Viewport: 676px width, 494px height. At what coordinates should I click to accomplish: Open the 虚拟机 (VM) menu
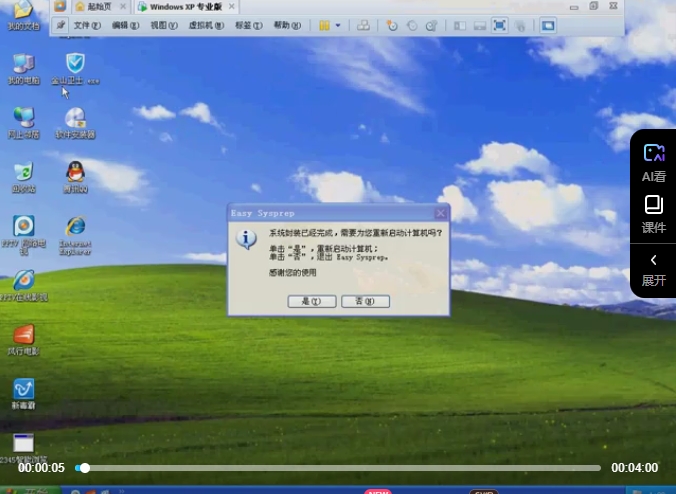206,25
